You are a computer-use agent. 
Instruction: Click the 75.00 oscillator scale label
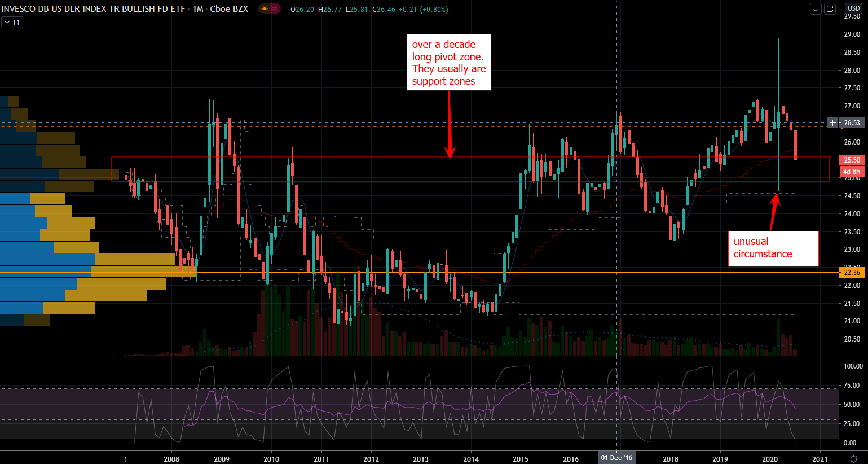click(x=852, y=386)
